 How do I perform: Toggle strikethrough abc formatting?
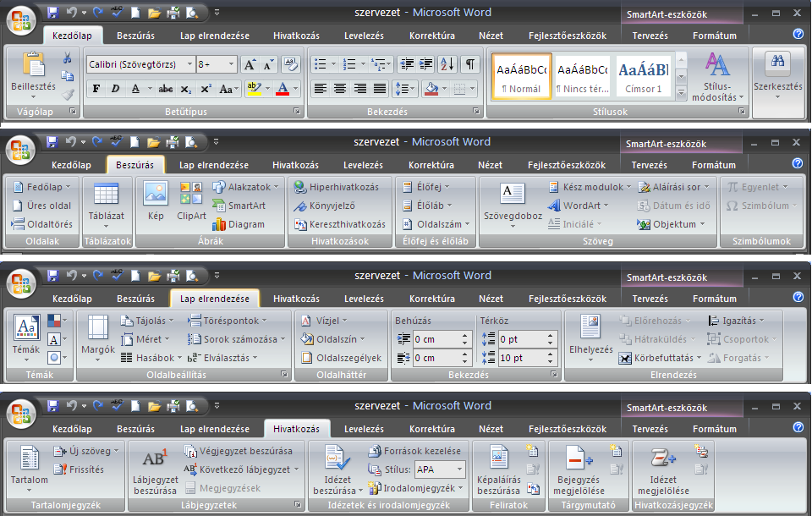(166, 89)
